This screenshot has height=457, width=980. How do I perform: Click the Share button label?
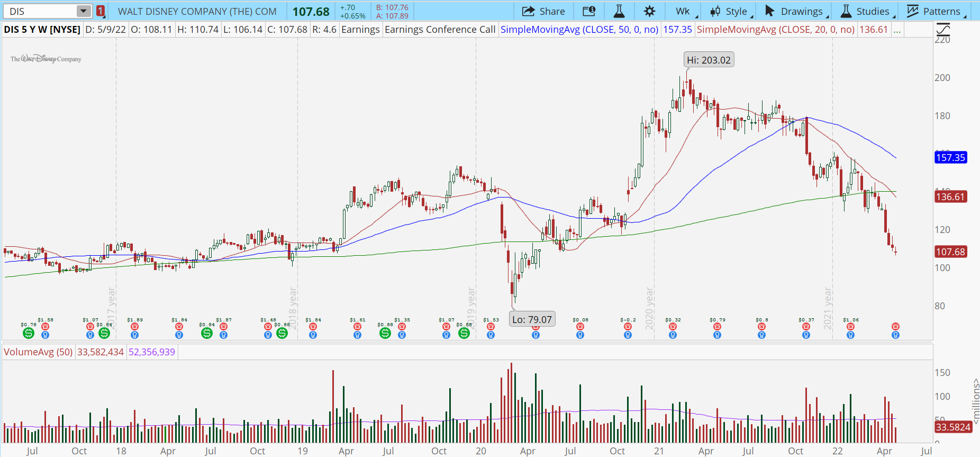[x=552, y=11]
